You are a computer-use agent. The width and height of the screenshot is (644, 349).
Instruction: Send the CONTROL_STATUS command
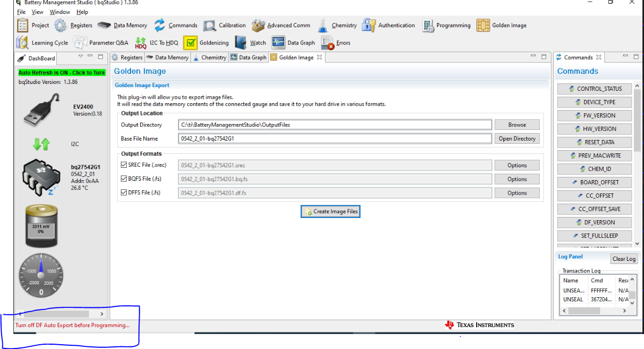point(594,89)
